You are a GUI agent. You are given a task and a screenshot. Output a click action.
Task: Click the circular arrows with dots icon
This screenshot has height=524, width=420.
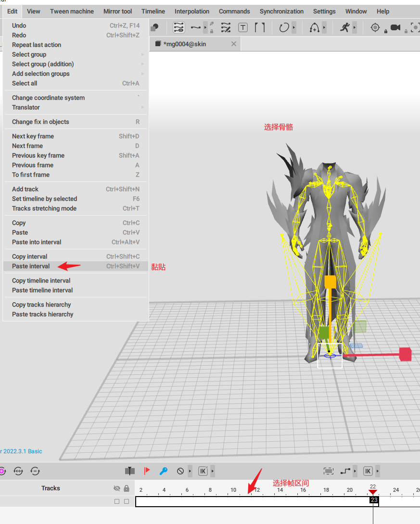pyautogui.click(x=18, y=471)
